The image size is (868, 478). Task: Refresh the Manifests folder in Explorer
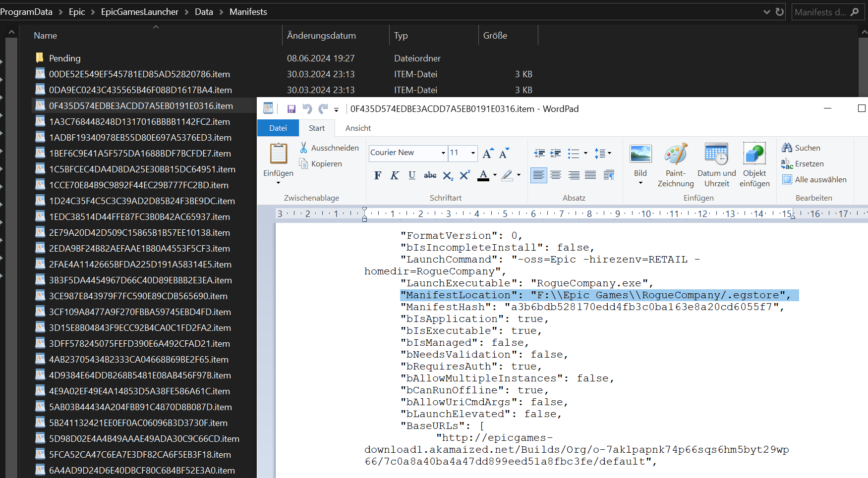pyautogui.click(x=780, y=12)
